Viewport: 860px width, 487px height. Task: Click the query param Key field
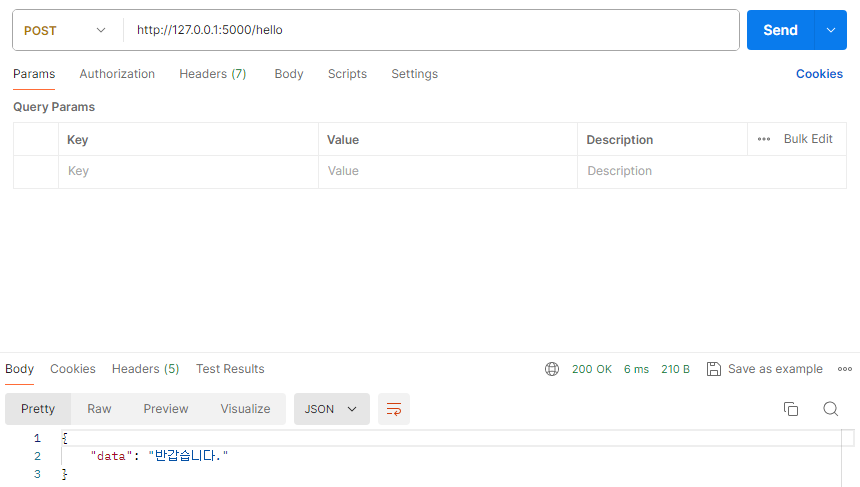click(188, 172)
